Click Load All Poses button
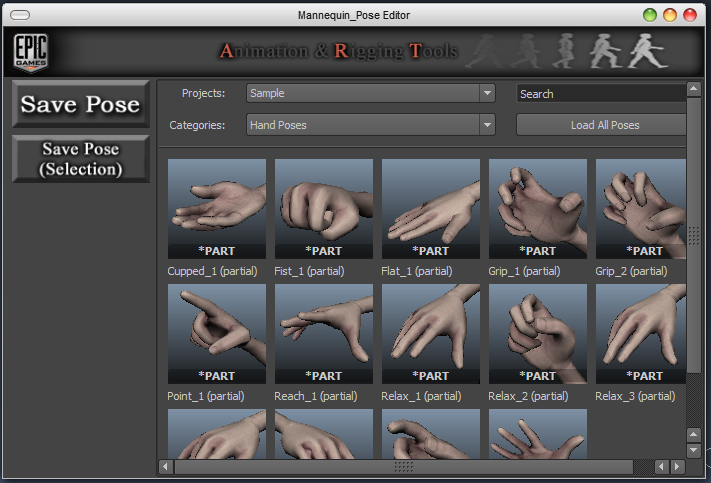Image resolution: width=711 pixels, height=483 pixels. click(601, 125)
